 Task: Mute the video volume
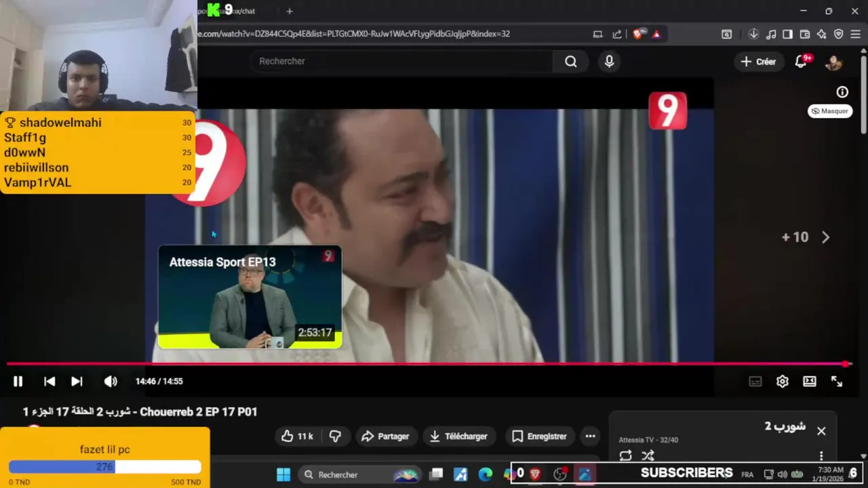click(x=110, y=382)
